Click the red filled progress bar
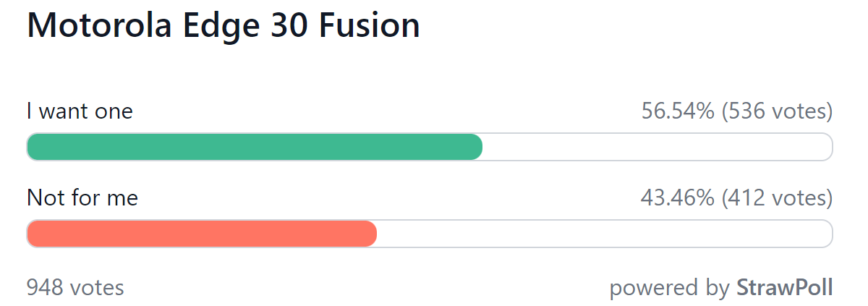The width and height of the screenshot is (868, 306). 202,234
